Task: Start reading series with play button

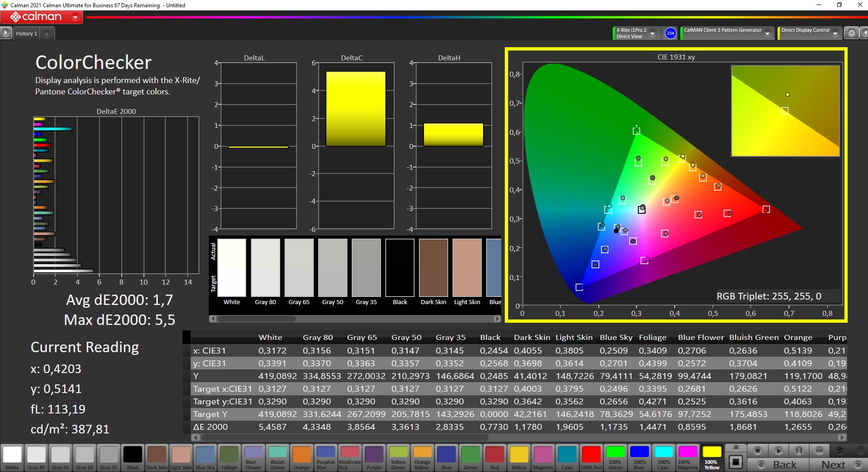Action: tap(778, 451)
